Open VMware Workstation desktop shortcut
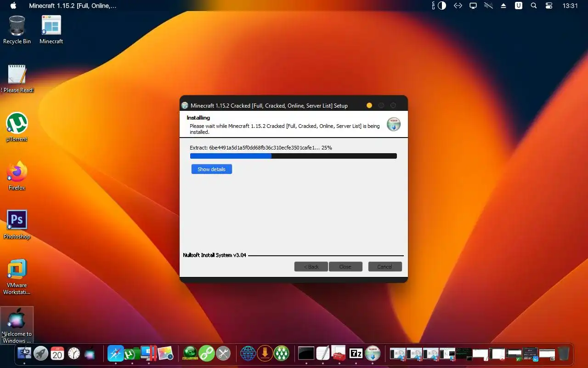The height and width of the screenshot is (368, 588). pos(17,276)
